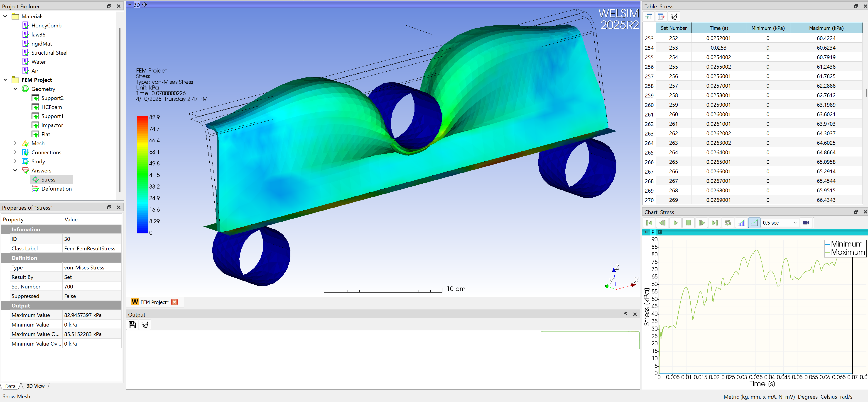Click the export table data icon
This screenshot has width=868, height=402.
661,17
